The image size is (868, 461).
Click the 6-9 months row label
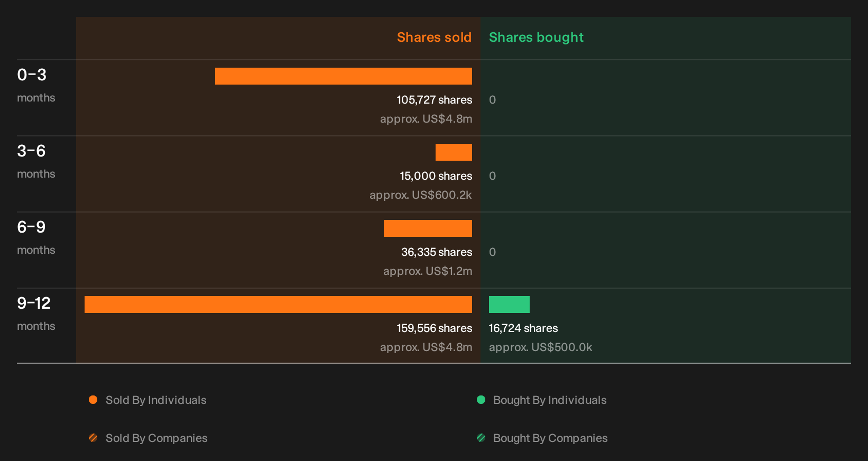point(36,237)
